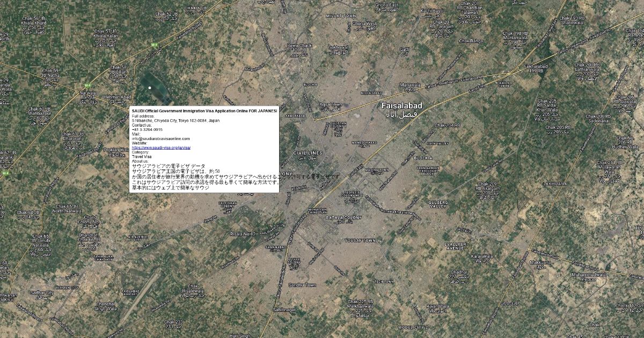Click the Lyallpur Avenue label
This screenshot has height=338, width=644.
point(454,246)
